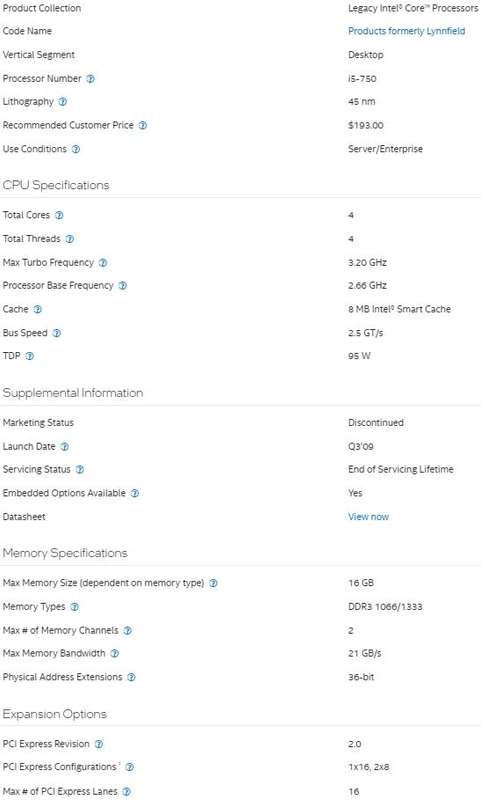This screenshot has height=800, width=481.
Task: Open the Datasheet View now link
Action: [x=368, y=517]
